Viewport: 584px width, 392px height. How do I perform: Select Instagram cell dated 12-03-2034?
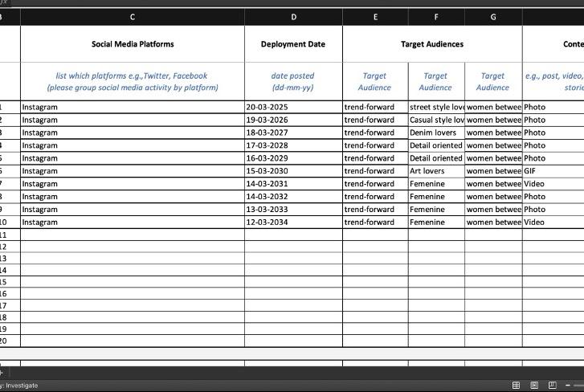point(133,223)
